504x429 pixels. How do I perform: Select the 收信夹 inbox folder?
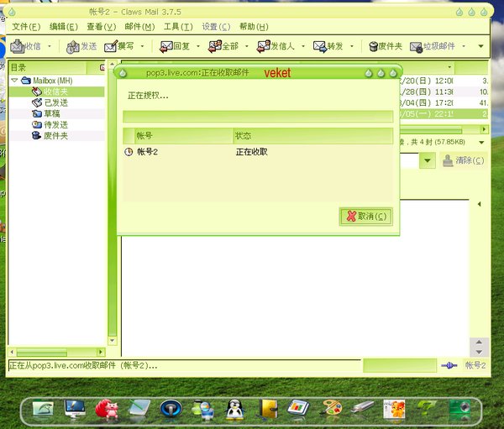click(56, 92)
